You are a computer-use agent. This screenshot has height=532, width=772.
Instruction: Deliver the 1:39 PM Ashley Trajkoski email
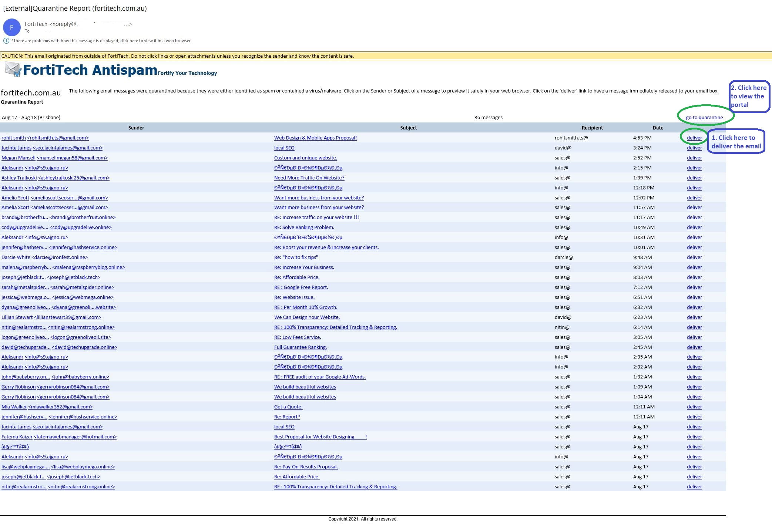[694, 178]
